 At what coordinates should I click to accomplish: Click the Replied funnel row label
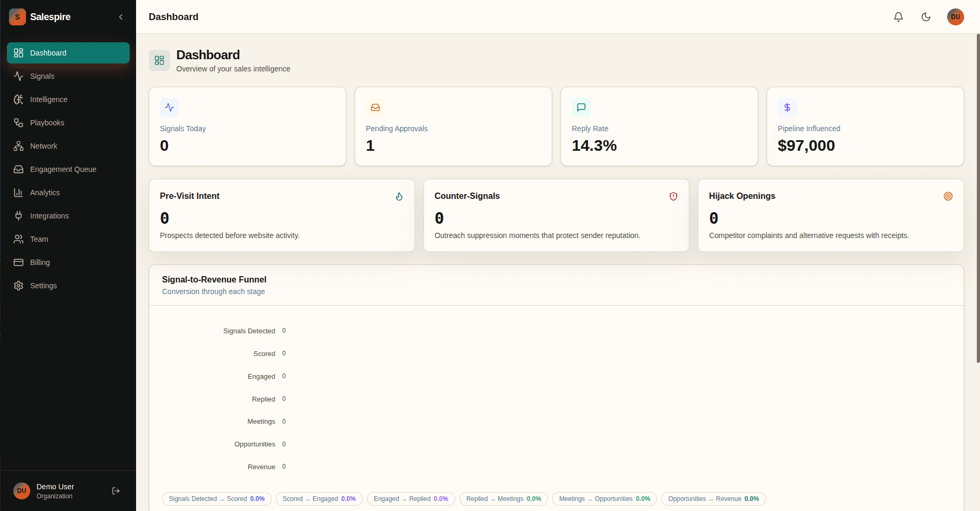click(x=264, y=399)
